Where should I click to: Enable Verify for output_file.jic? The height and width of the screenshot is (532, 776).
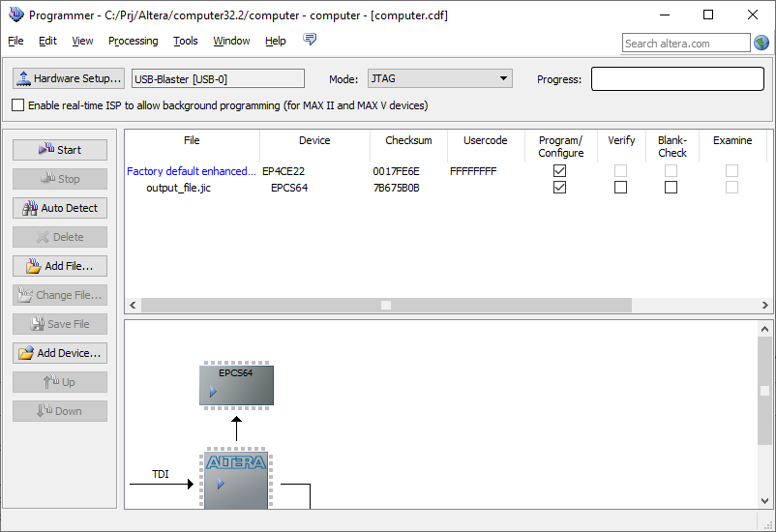620,187
